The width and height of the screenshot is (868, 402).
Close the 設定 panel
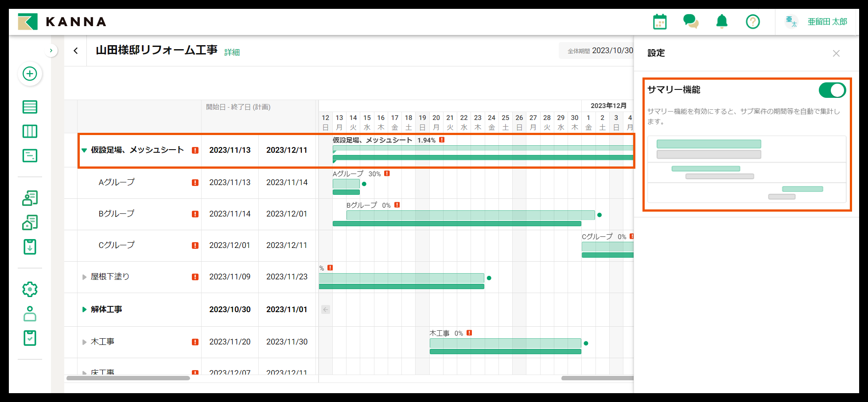click(836, 54)
